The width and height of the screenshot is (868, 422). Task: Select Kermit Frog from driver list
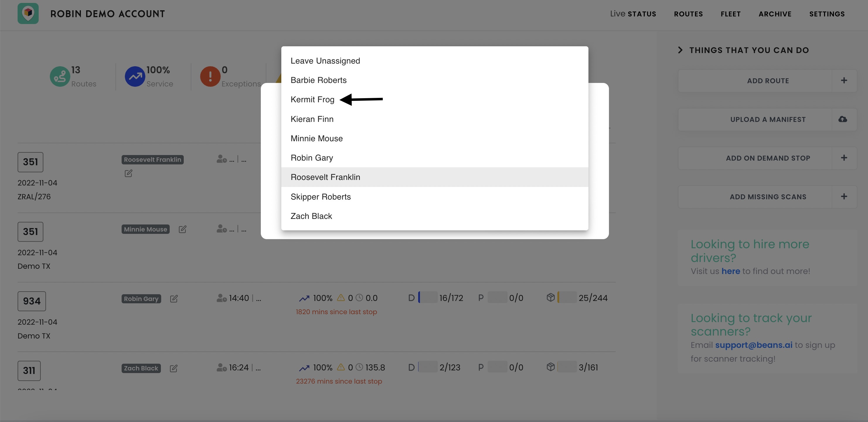pyautogui.click(x=312, y=100)
